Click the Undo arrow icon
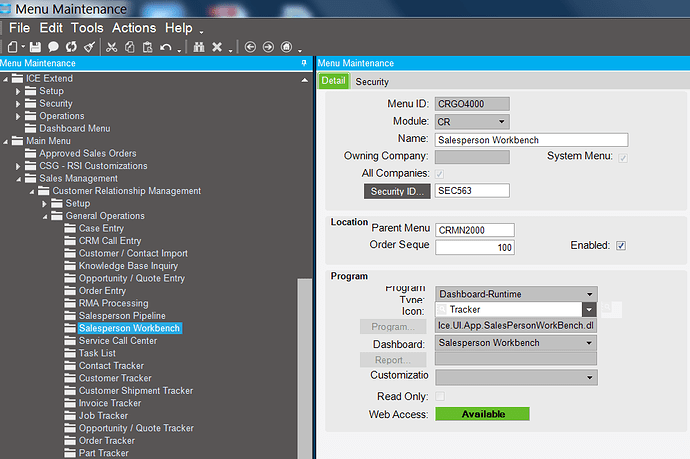This screenshot has height=459, width=690. 166,47
